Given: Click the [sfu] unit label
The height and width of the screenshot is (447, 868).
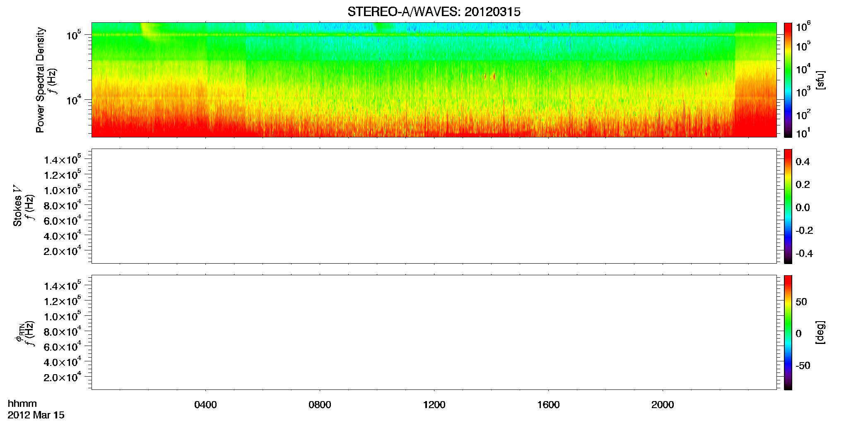Looking at the screenshot, I should [820, 80].
